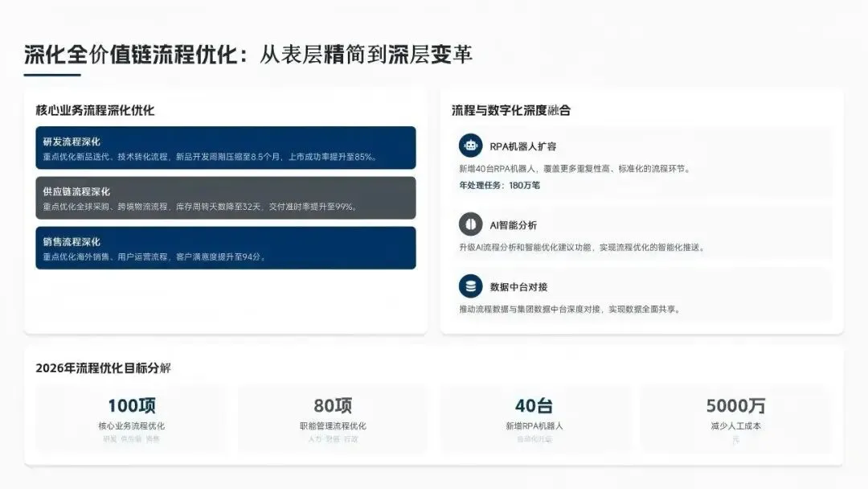Click the sentence starting 推动流程数据
This screenshot has width=868, height=489.
pyautogui.click(x=571, y=309)
